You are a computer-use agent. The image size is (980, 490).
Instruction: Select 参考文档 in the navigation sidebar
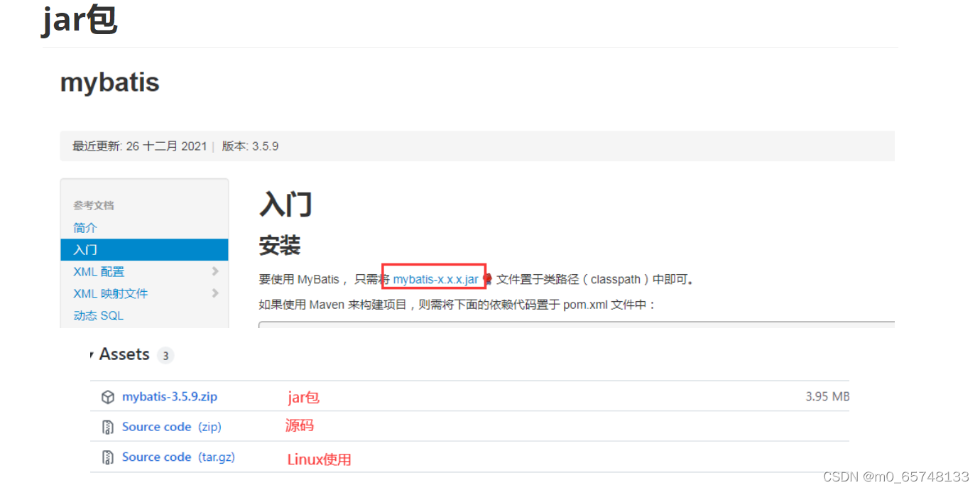pyautogui.click(x=94, y=205)
